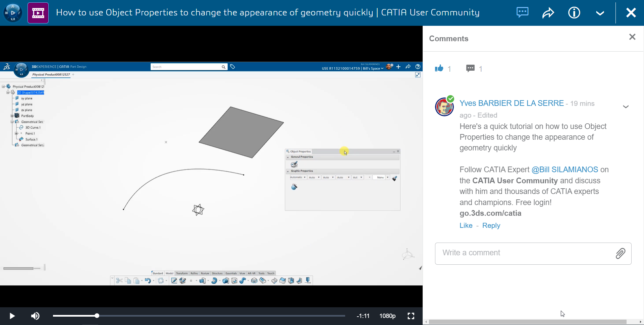The image size is (644, 325).
Task: Toggle mute on the video player
Action: click(35, 316)
